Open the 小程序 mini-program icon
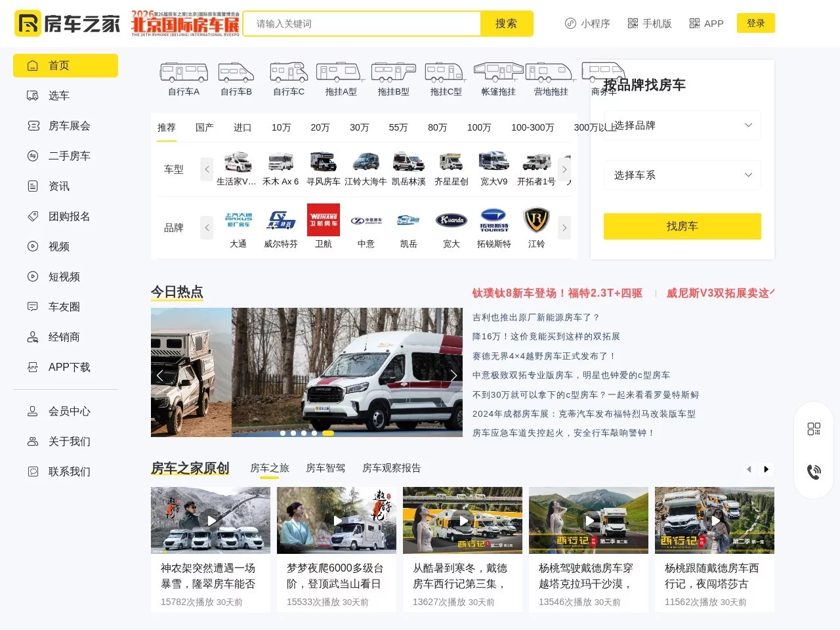The height and width of the screenshot is (630, 840). tap(570, 23)
